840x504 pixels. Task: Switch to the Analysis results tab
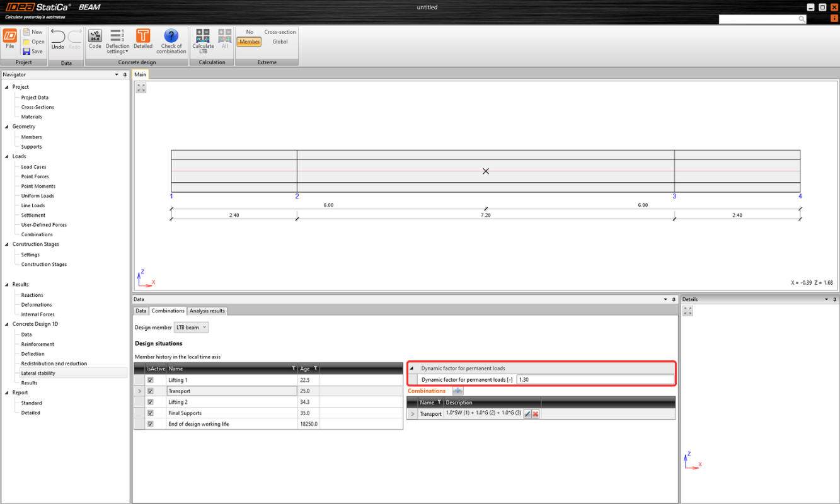(207, 311)
